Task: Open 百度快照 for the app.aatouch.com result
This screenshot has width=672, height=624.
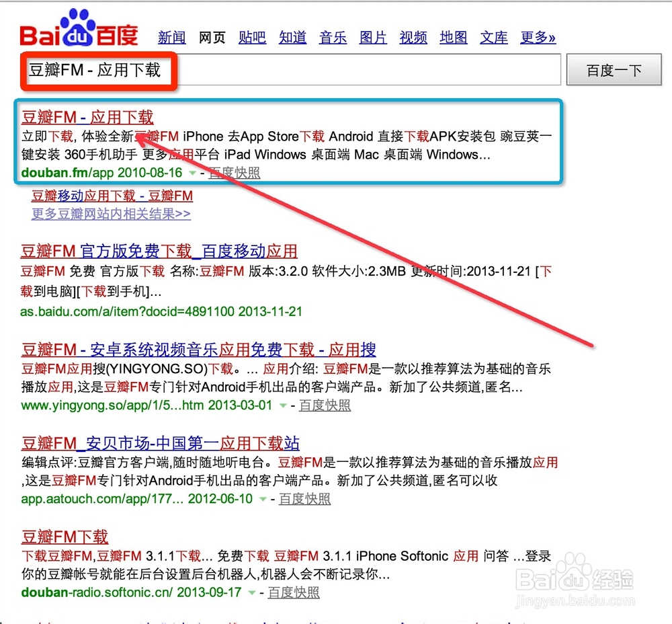Action: coord(304,499)
